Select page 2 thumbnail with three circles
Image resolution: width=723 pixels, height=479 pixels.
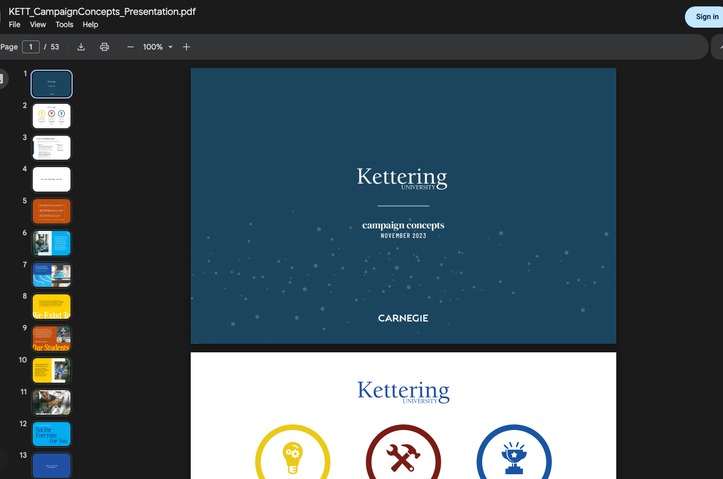click(x=52, y=116)
